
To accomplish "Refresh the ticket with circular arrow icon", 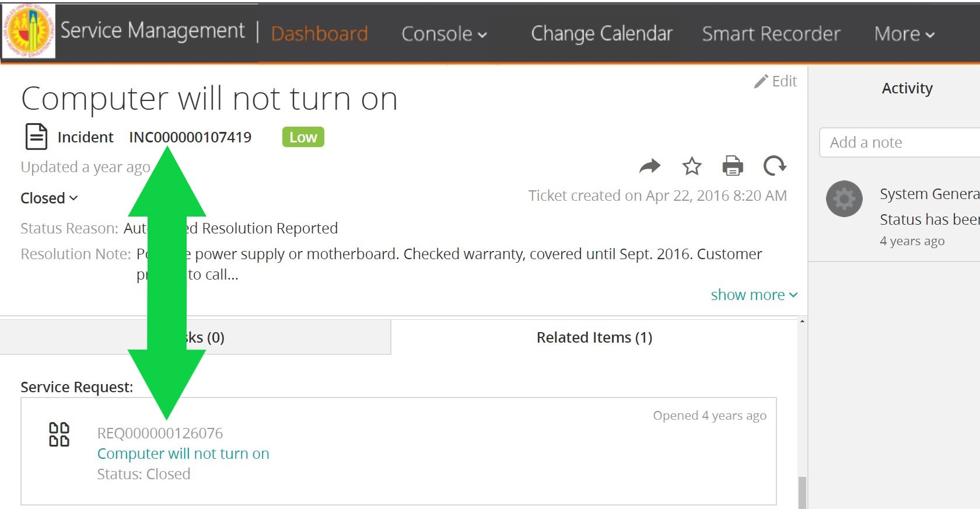I will (x=775, y=166).
